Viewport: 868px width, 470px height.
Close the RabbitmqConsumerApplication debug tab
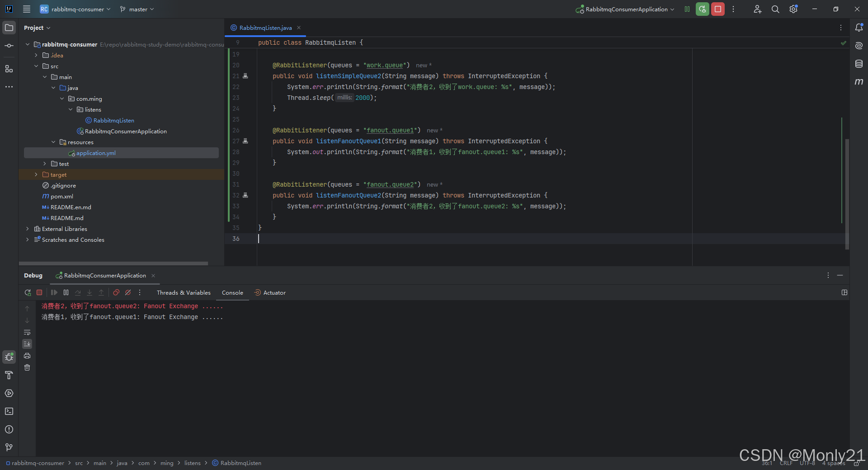point(153,276)
